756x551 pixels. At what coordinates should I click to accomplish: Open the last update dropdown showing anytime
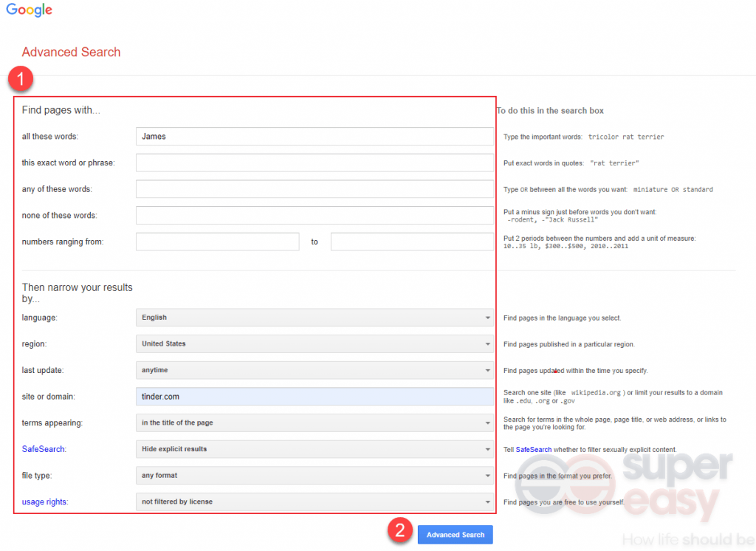[x=315, y=370]
